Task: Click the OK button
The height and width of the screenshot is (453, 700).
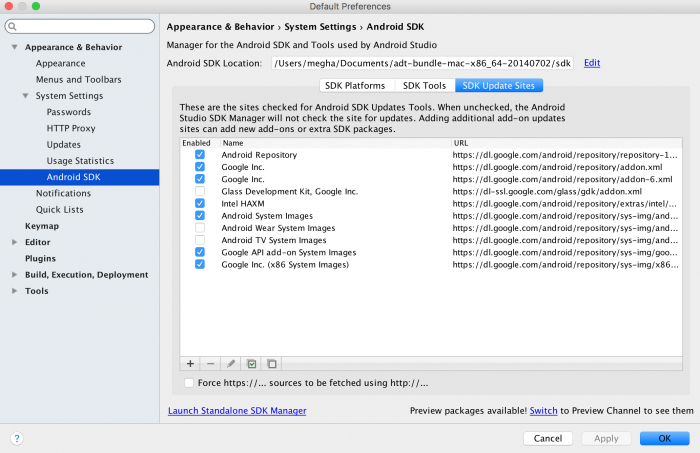Action: (664, 438)
